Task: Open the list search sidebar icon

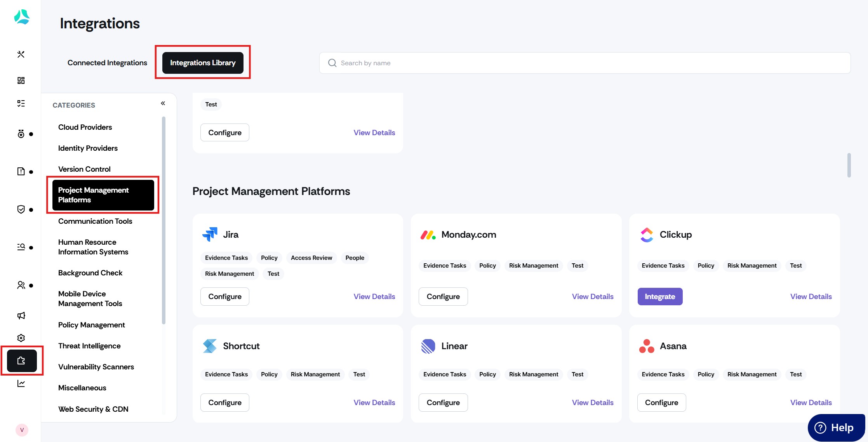Action: 21,247
